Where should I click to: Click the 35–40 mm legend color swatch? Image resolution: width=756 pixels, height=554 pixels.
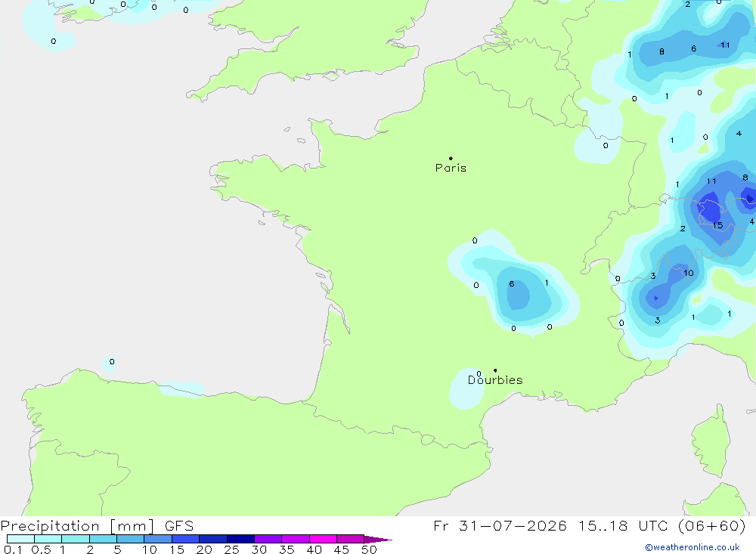pyautogui.click(x=296, y=539)
